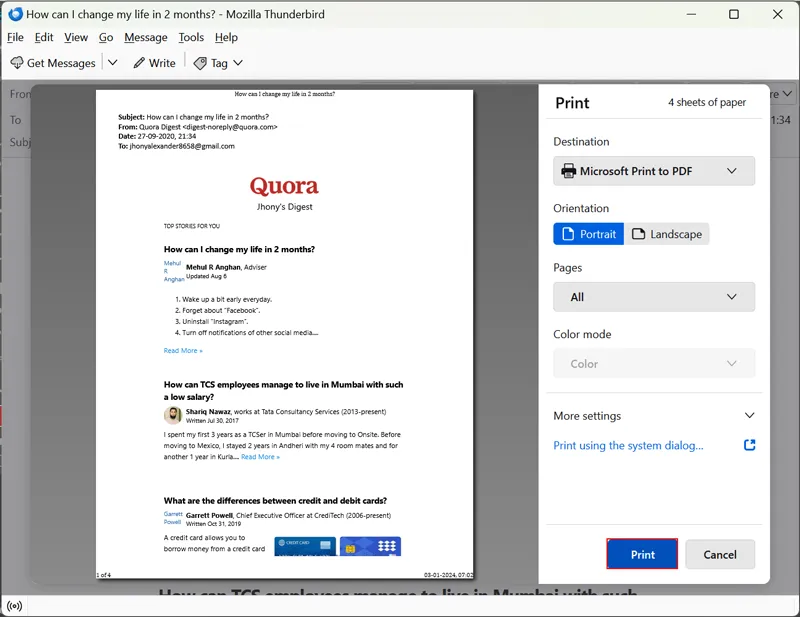Click Quora logo in print preview

click(x=284, y=186)
